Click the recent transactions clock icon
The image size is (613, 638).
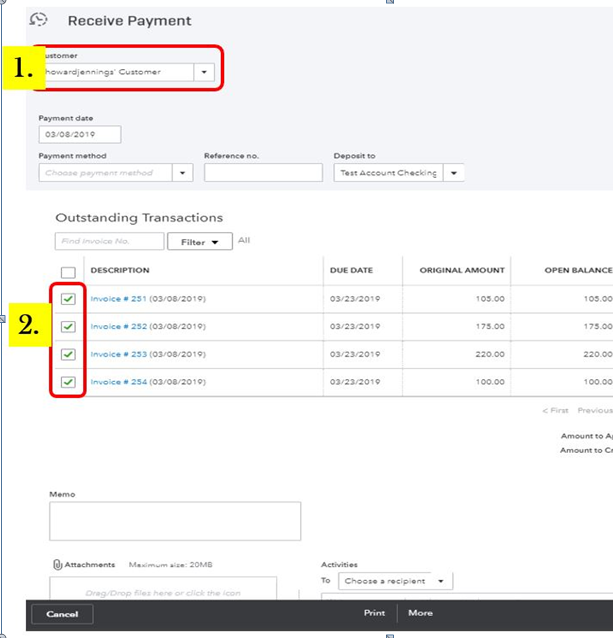pos(39,20)
